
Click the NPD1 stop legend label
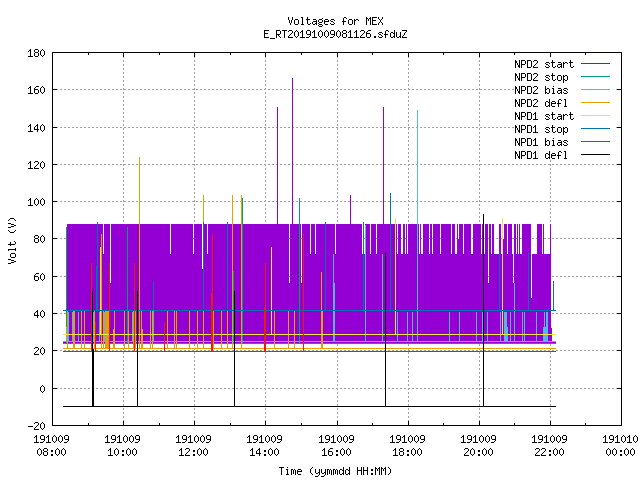[541, 129]
